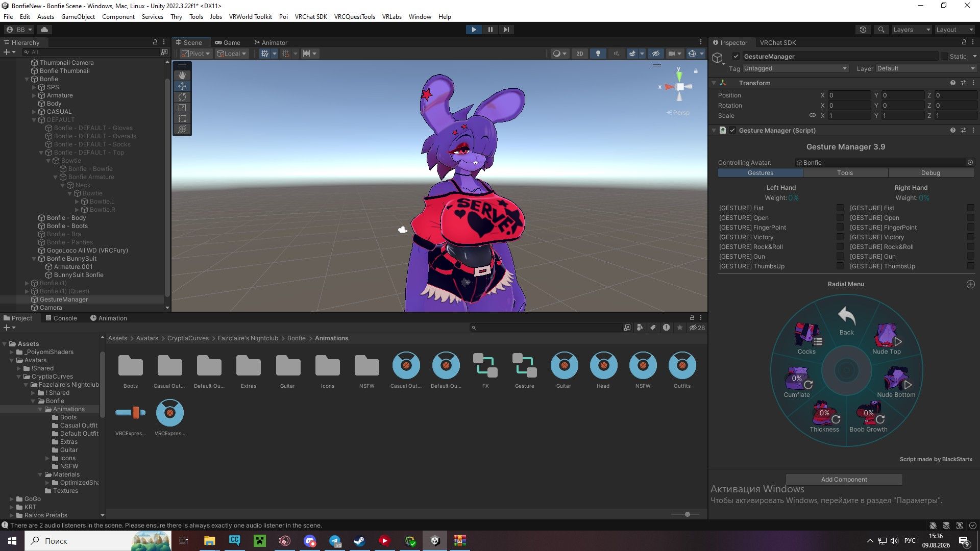Open Cocks submenu in Radial Menu
The width and height of the screenshot is (980, 551).
coord(806,338)
